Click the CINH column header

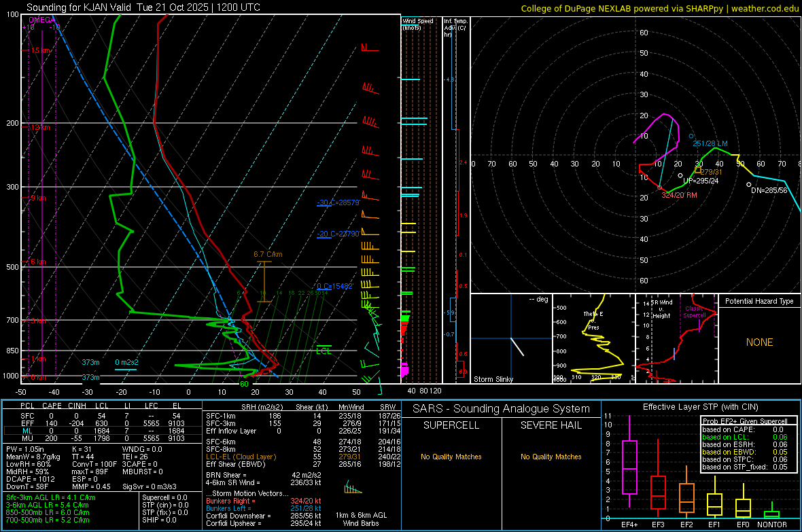tap(77, 406)
